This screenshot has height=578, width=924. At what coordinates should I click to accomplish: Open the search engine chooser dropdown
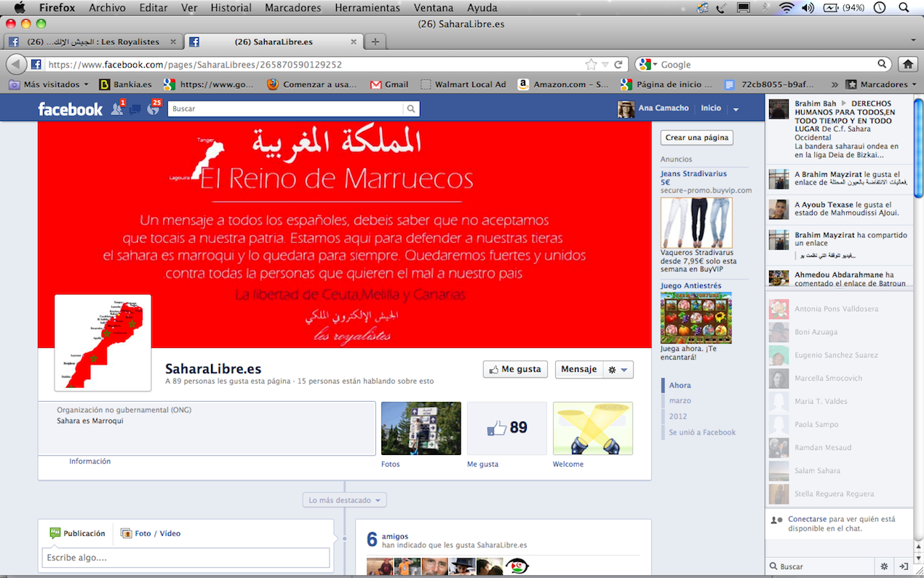647,64
